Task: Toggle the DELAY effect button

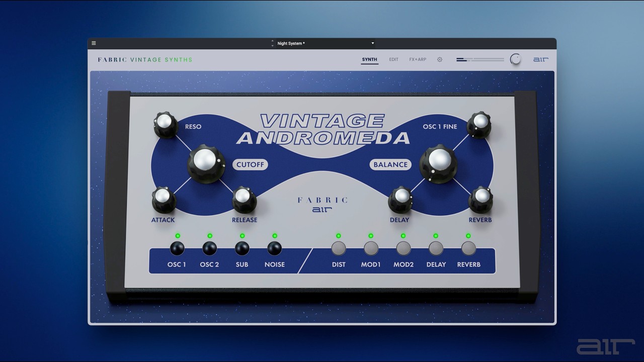Action: coord(436,248)
